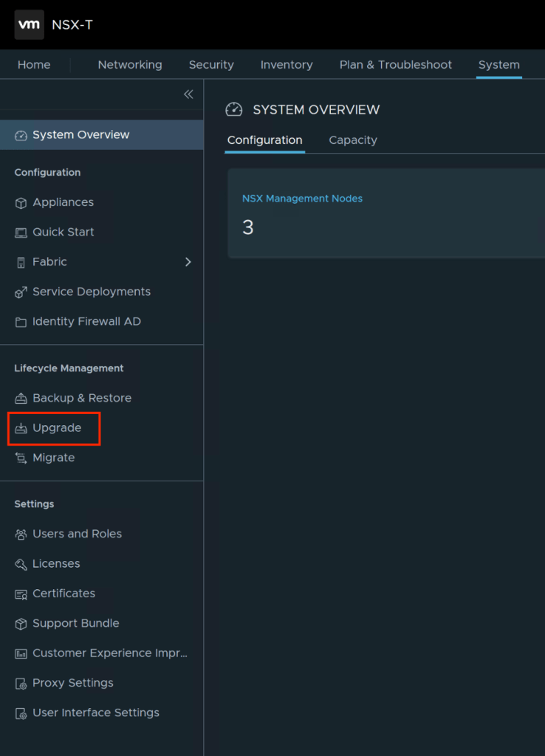Click the Backup & Restore icon
545x756 pixels.
click(x=21, y=399)
